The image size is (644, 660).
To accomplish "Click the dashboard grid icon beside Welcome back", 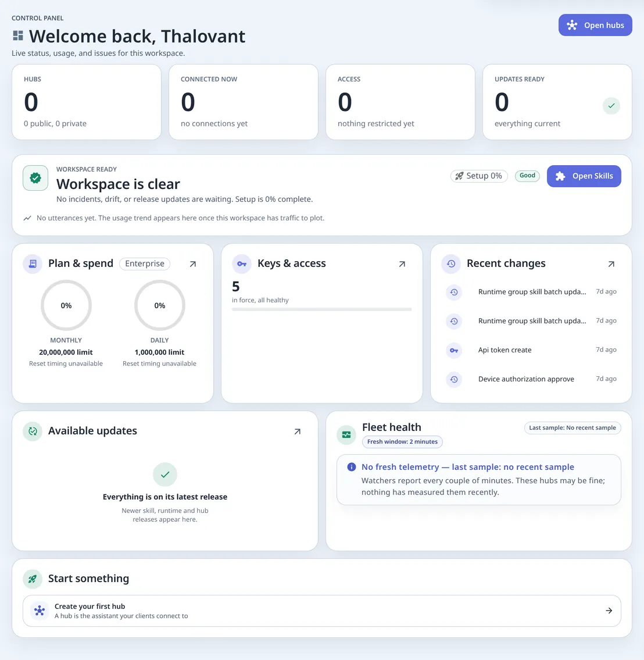I will (x=18, y=36).
